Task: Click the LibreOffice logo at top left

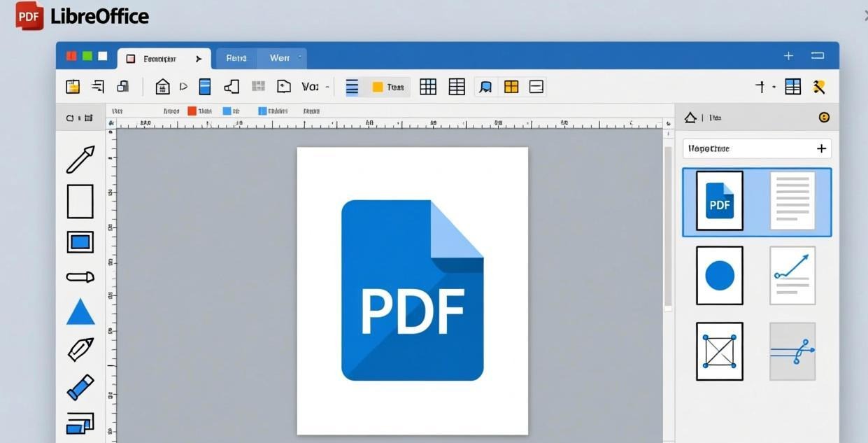Action: (83, 16)
